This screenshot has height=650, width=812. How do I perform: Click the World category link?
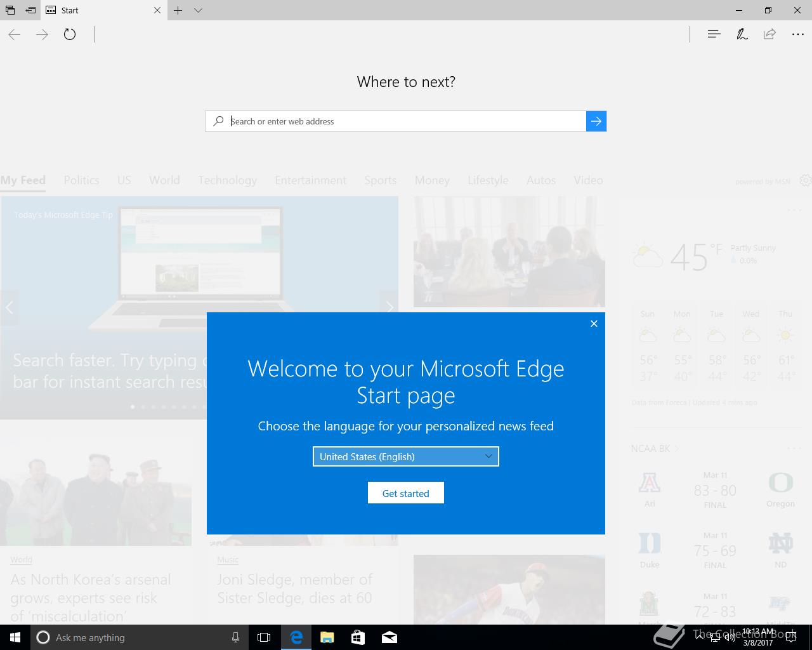[21, 560]
